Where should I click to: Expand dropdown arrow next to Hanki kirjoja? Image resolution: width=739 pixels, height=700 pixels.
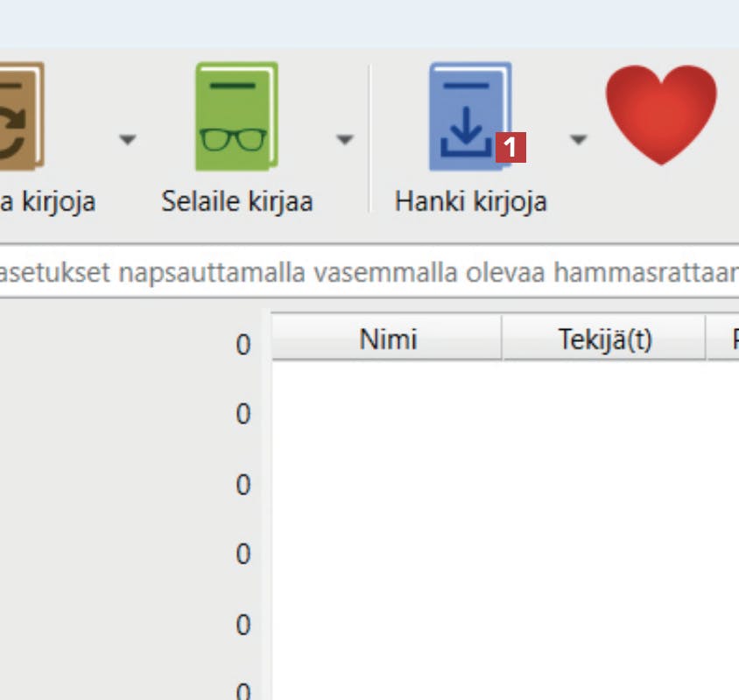pos(578,139)
